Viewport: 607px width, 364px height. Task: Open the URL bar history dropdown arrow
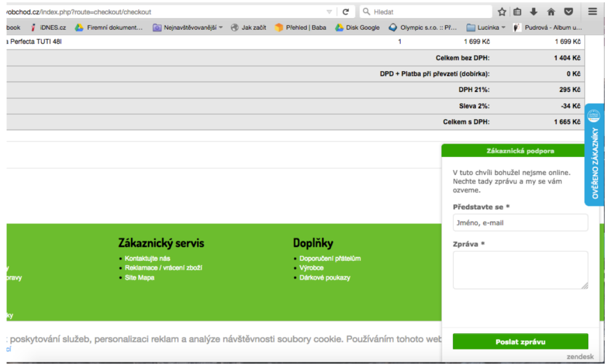(x=330, y=12)
